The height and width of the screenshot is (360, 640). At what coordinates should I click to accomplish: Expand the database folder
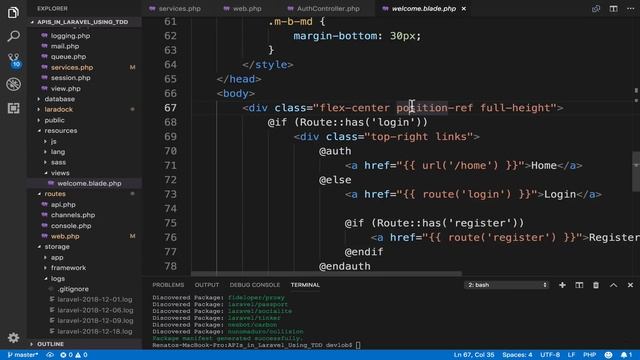point(60,99)
